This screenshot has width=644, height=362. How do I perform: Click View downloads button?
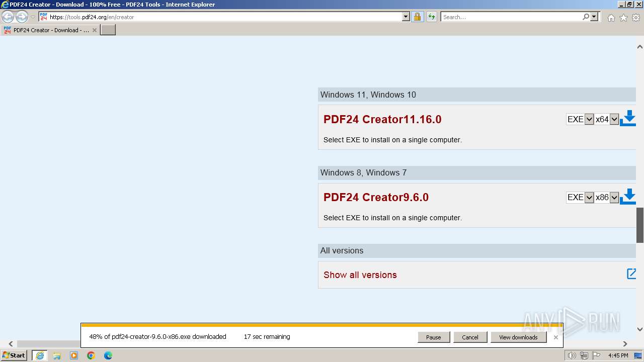pyautogui.click(x=518, y=337)
